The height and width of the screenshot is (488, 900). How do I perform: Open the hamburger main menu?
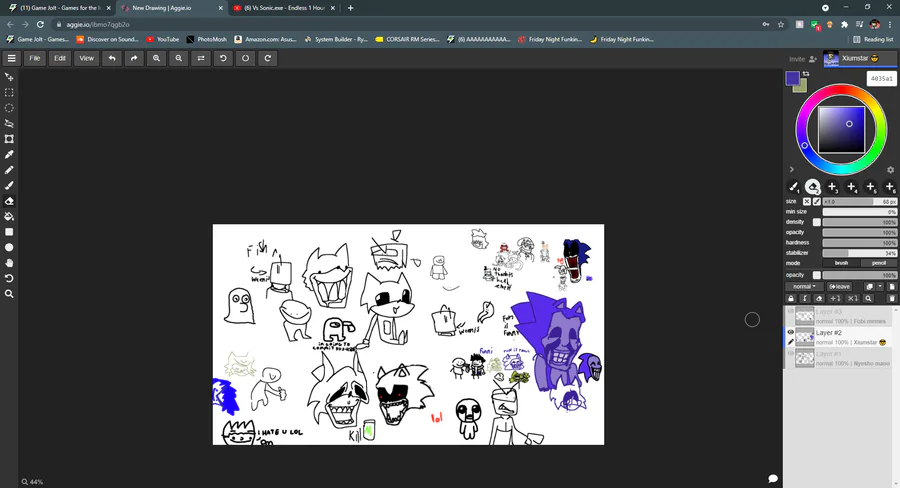coord(11,58)
